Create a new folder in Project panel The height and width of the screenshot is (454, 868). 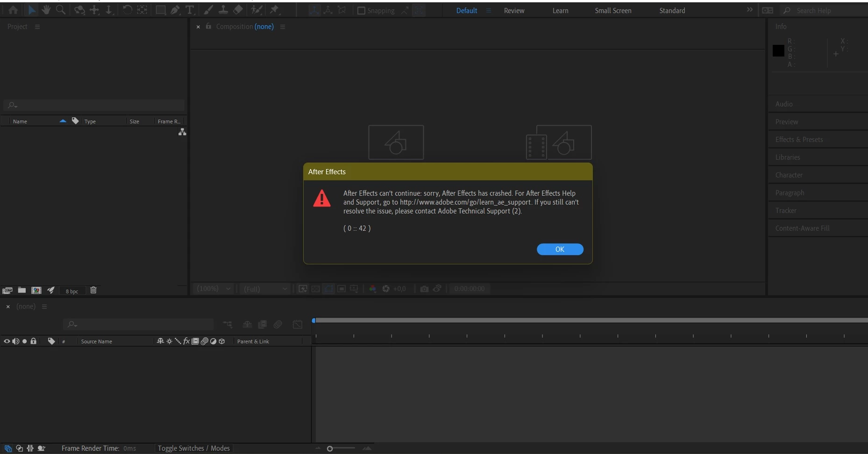point(21,290)
